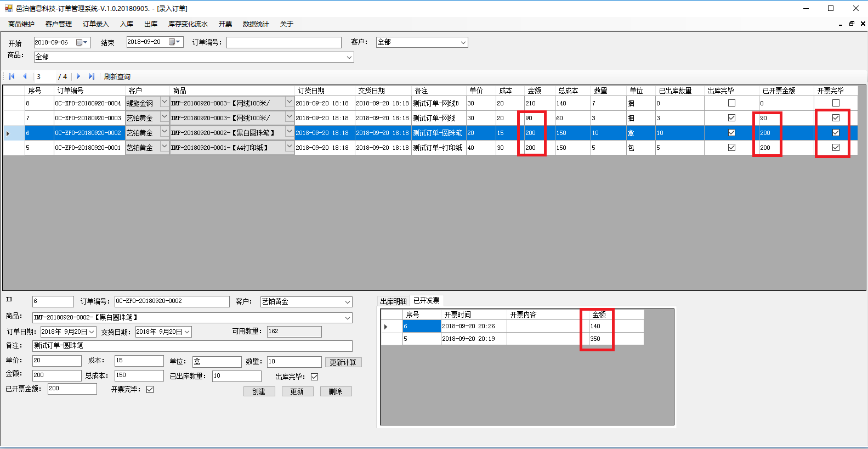Screen dimensions: 868x449
Task: Click the 更新 button
Action: click(297, 391)
